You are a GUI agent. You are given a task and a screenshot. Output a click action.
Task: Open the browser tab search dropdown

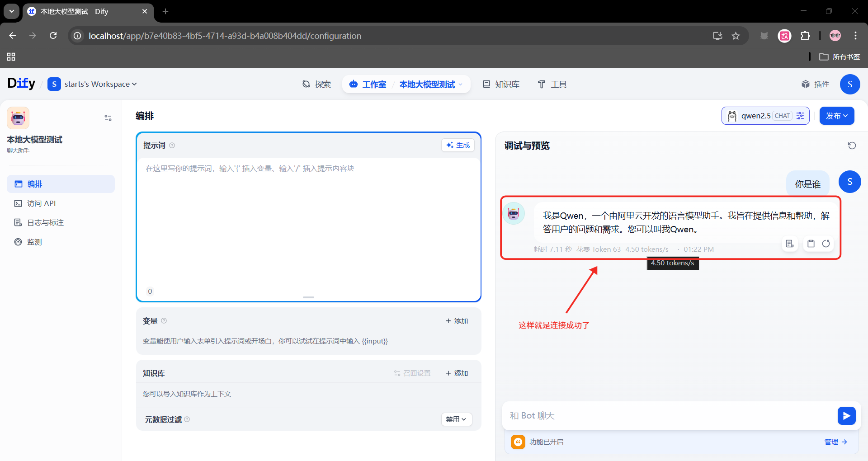click(12, 11)
